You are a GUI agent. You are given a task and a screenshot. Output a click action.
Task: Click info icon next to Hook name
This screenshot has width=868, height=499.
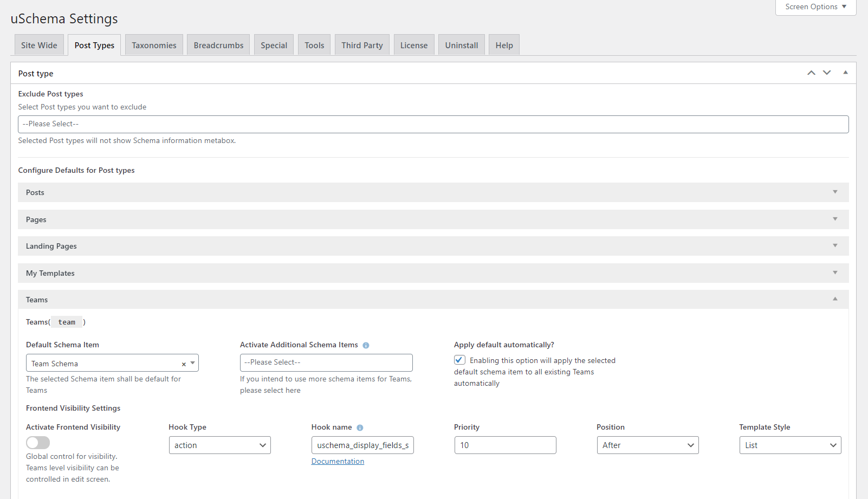(x=360, y=427)
